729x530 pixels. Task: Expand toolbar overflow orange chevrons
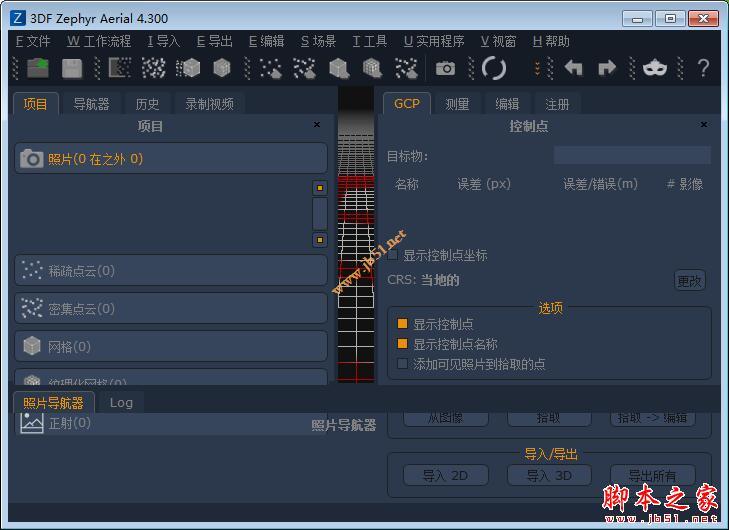pyautogui.click(x=538, y=68)
